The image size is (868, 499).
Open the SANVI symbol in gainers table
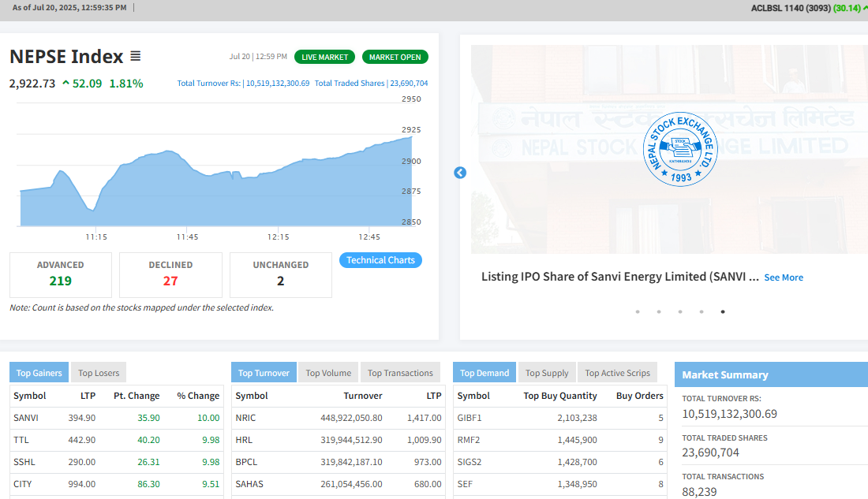pyautogui.click(x=26, y=418)
